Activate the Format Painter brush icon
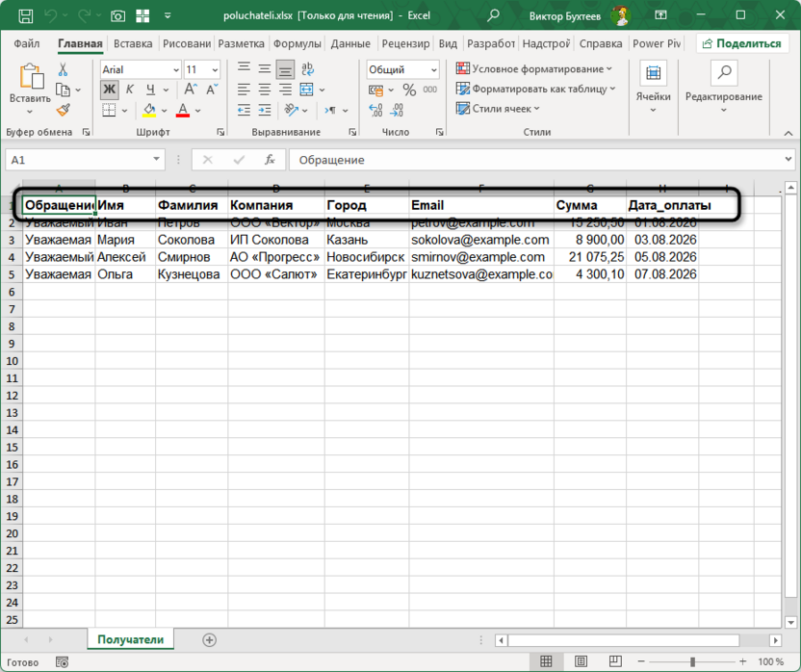 [x=63, y=110]
